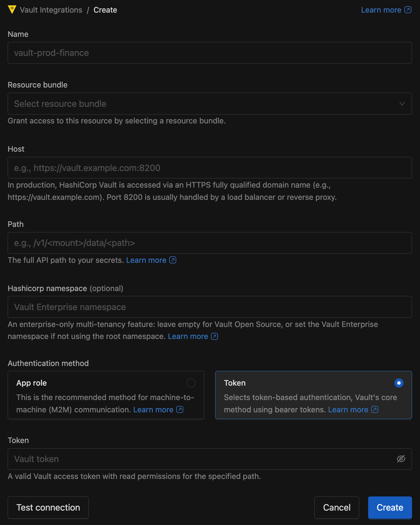
Task: Select the Token radio button
Action: point(399,383)
